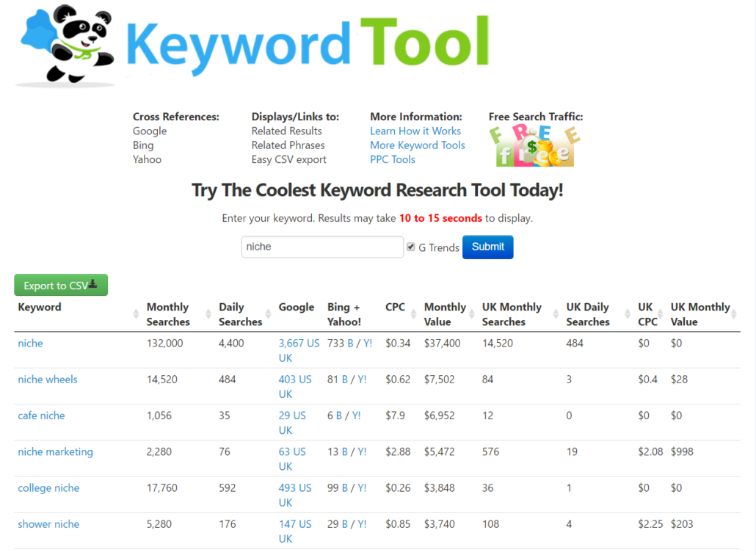Select the '$2.25' UK CPC cell
The width and height of the screenshot is (756, 555).
650,524
